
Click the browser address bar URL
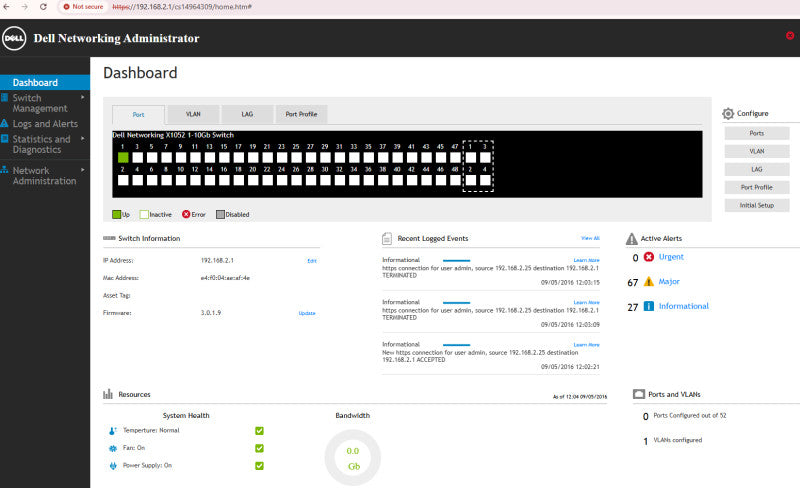click(x=182, y=7)
